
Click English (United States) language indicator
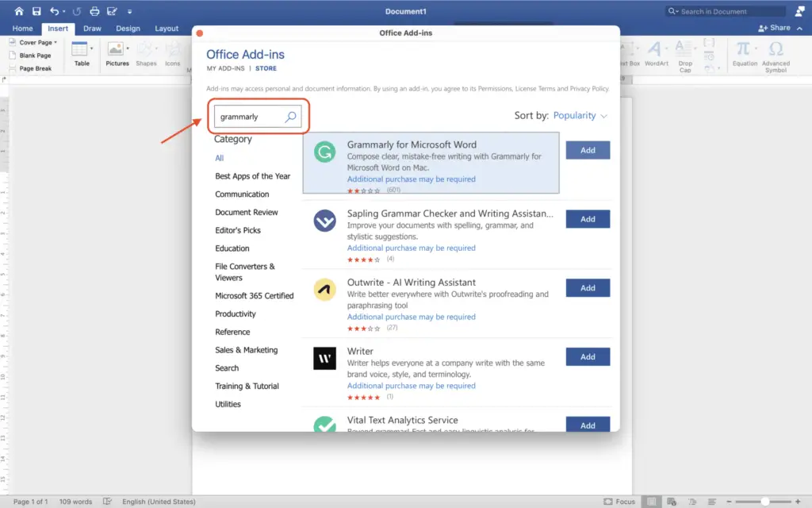coord(159,502)
